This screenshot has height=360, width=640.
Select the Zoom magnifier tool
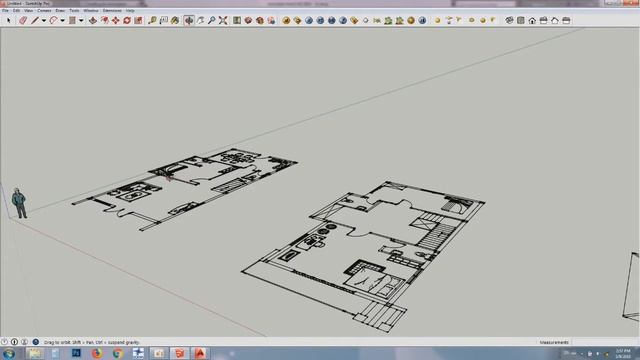[211, 20]
